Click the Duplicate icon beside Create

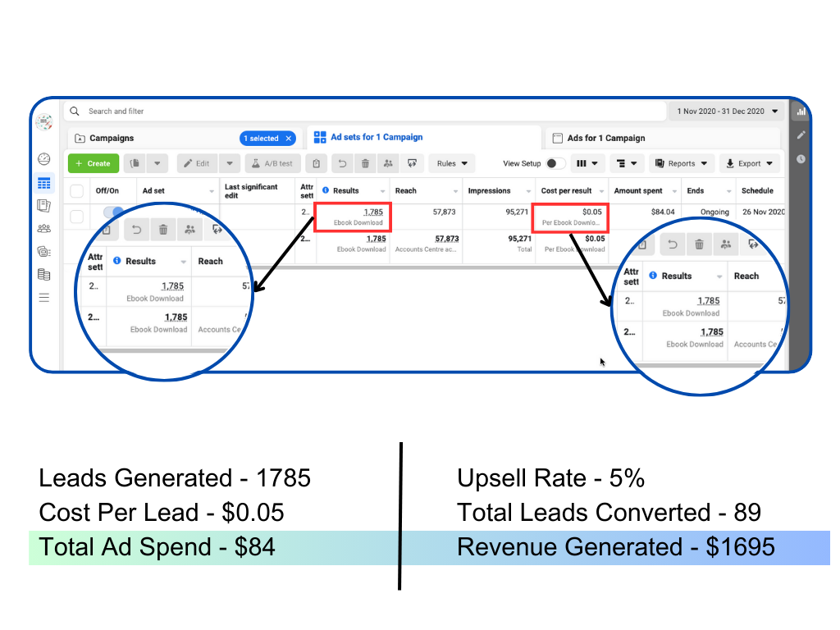tap(136, 163)
